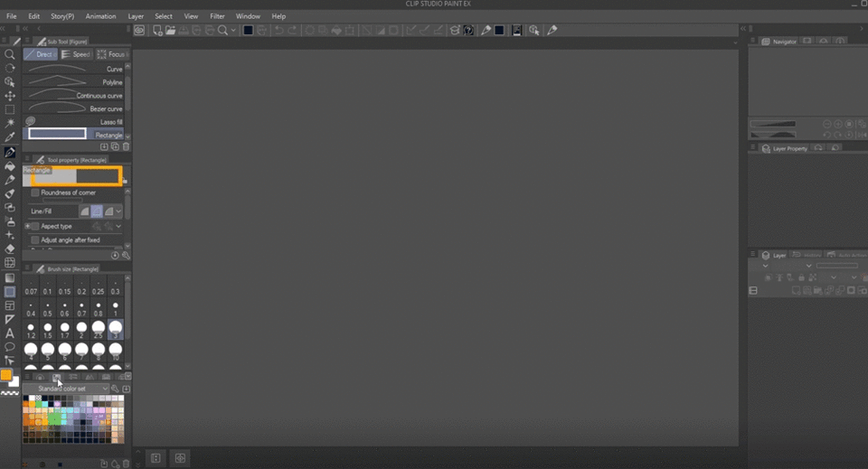868x469 pixels.
Task: Enable Adjust angle after fixed checkbox
Action: pos(35,240)
